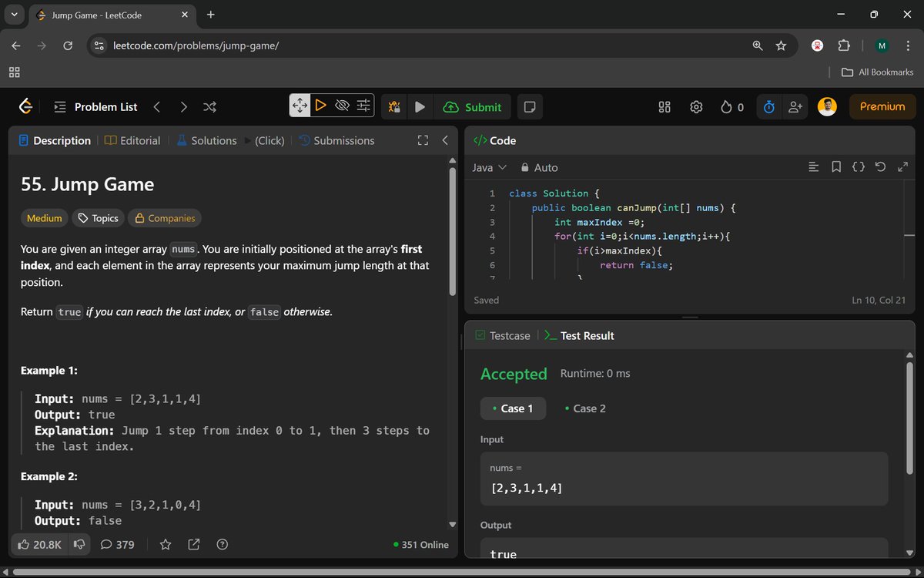Viewport: 924px width, 578px height.
Task: Open the sliders settings icon in toolbar
Action: pyautogui.click(x=363, y=106)
